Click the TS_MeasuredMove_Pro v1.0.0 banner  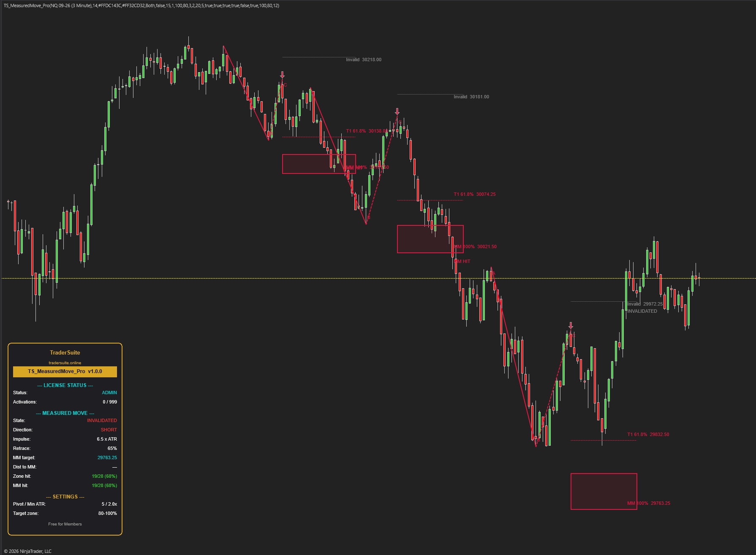tap(65, 371)
